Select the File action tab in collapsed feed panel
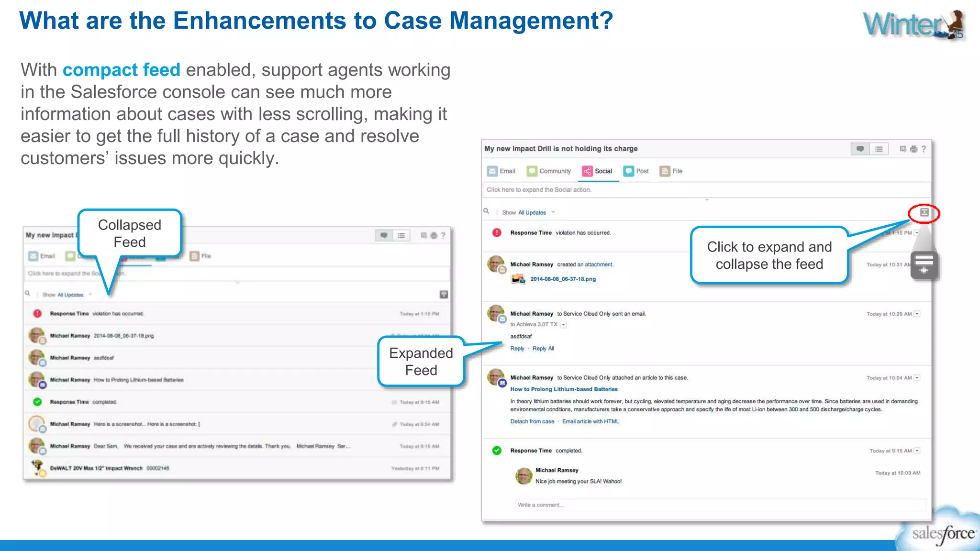Screen dimensions: 980x551 click(200, 256)
